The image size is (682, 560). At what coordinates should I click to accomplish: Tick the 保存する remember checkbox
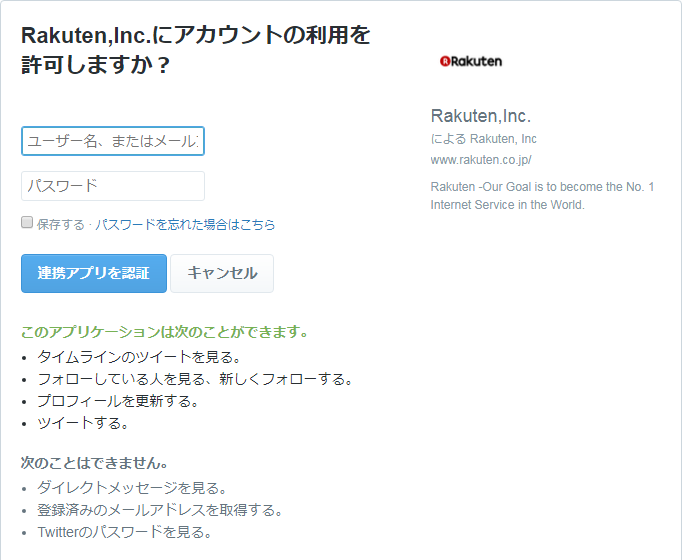[27, 223]
